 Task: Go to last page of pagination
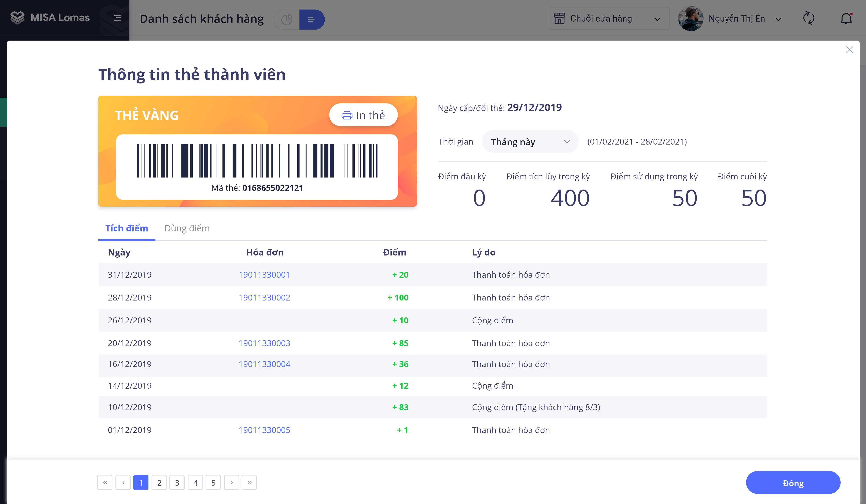click(x=249, y=482)
